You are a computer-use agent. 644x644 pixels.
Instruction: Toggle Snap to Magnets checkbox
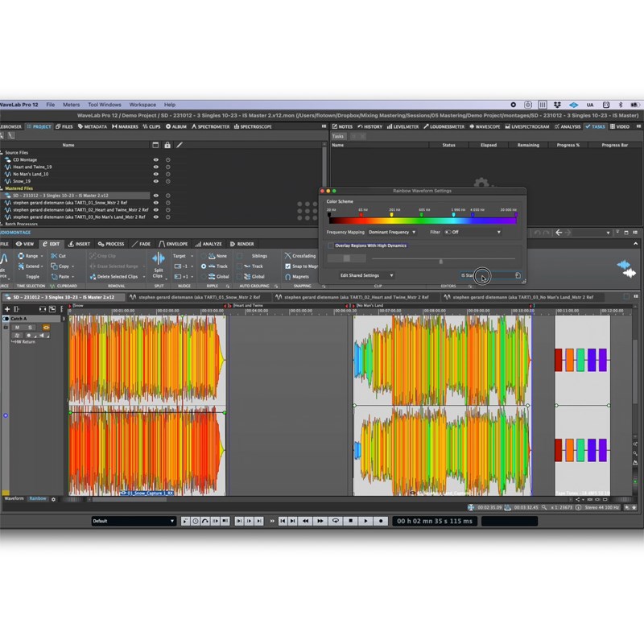[x=288, y=266]
